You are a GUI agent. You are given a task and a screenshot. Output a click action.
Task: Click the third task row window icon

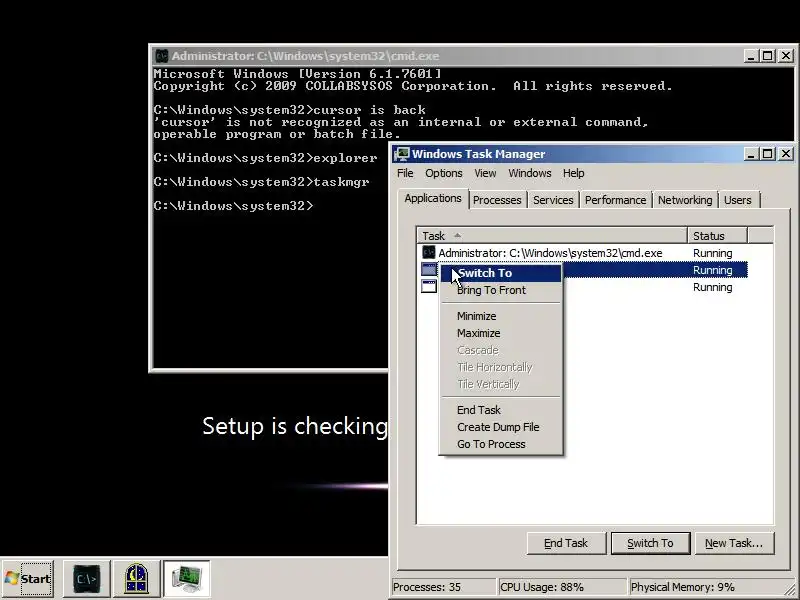(x=429, y=286)
